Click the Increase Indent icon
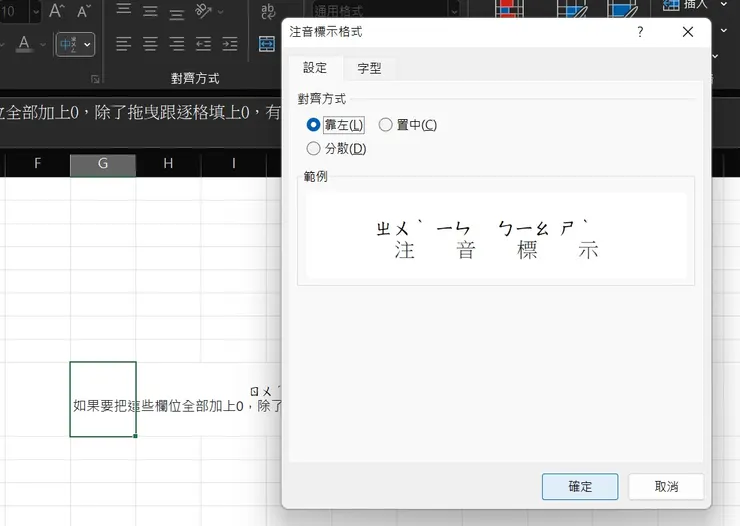 click(230, 44)
